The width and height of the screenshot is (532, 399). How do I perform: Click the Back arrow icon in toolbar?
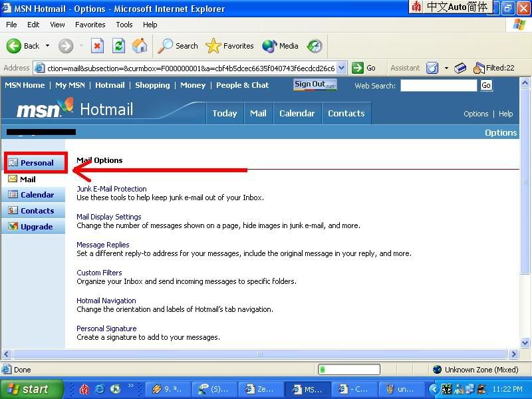pyautogui.click(x=14, y=46)
